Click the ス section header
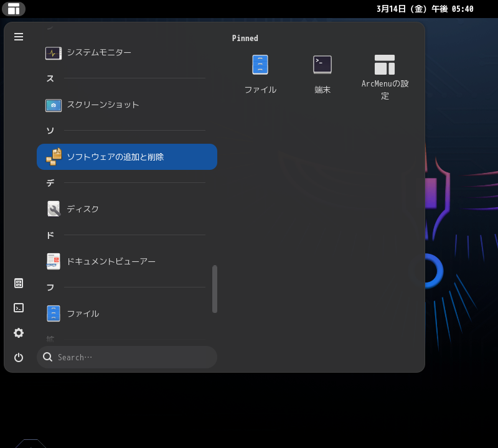The height and width of the screenshot is (448, 498). 50,78
